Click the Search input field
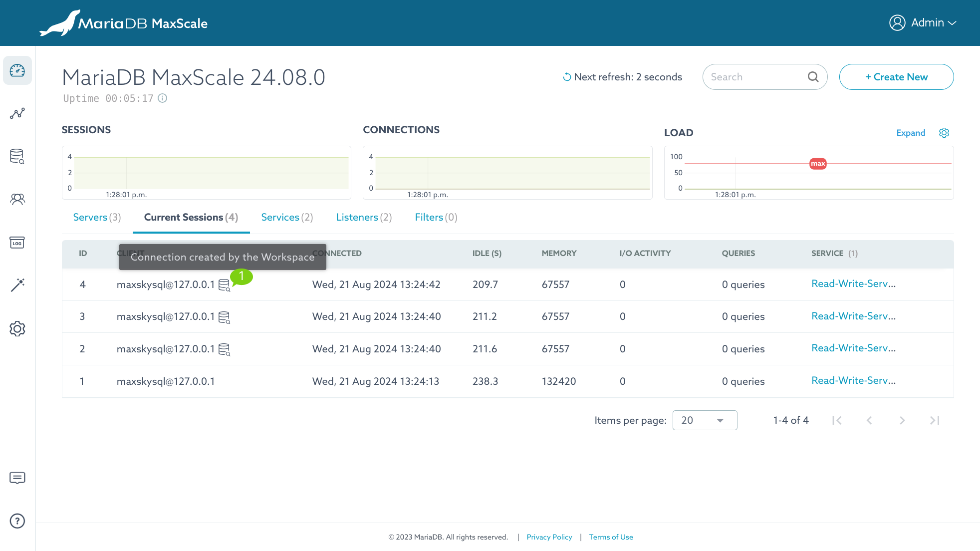The image size is (980, 551). click(x=756, y=77)
